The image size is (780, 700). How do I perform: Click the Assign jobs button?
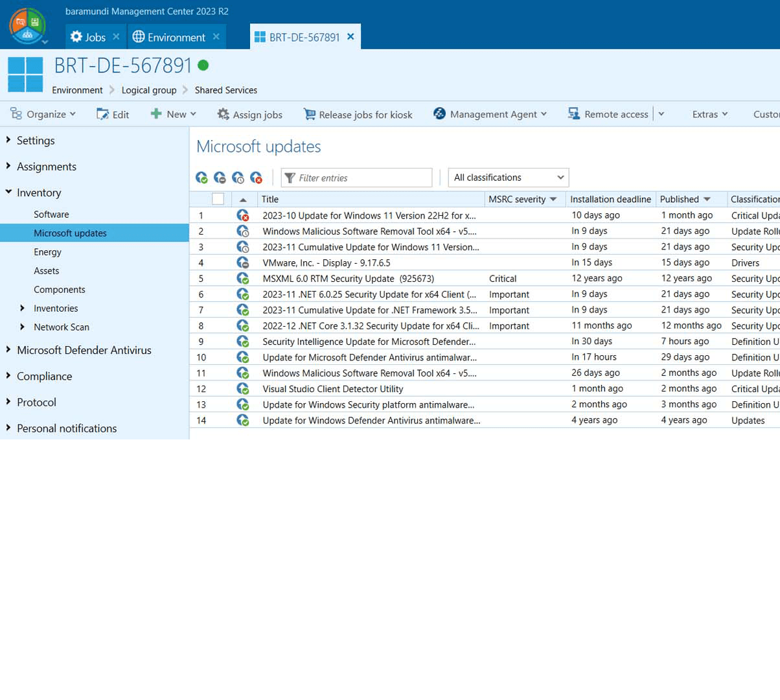coord(250,115)
